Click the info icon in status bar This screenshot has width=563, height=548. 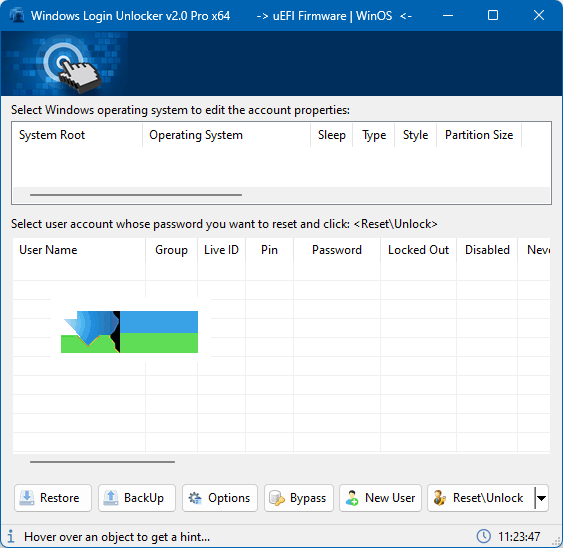pos(11,536)
